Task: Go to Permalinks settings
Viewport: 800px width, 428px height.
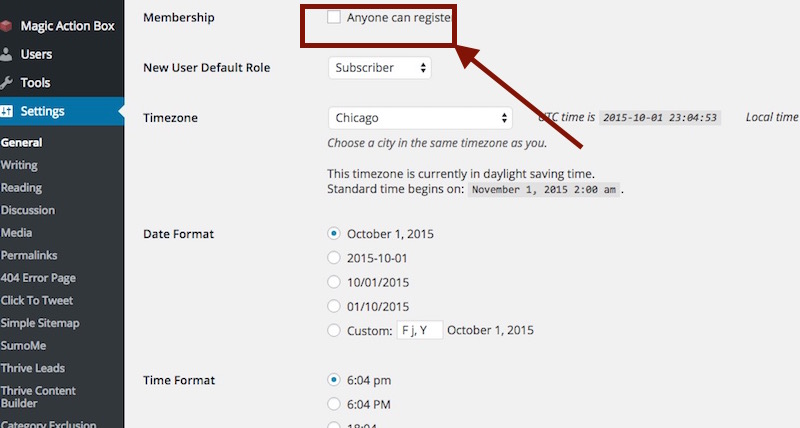Action: coord(30,255)
